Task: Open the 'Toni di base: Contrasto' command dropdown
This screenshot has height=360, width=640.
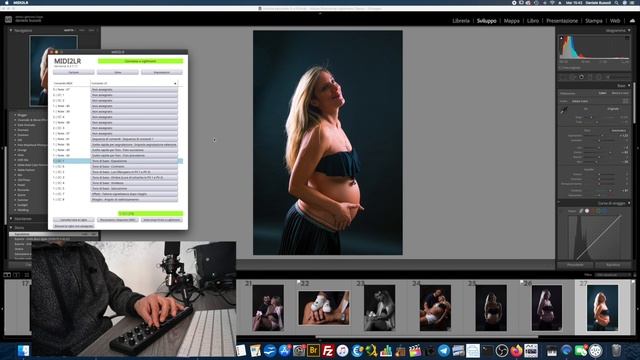Action: 134,167
